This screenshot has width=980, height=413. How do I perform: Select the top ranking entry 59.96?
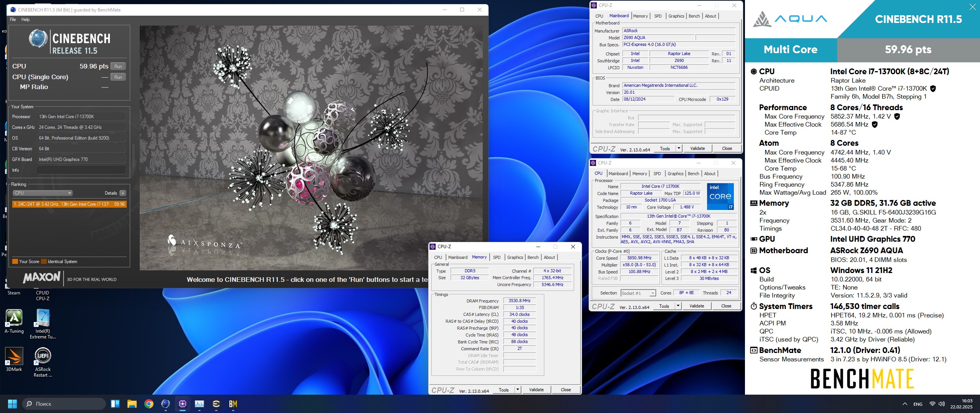(x=69, y=204)
